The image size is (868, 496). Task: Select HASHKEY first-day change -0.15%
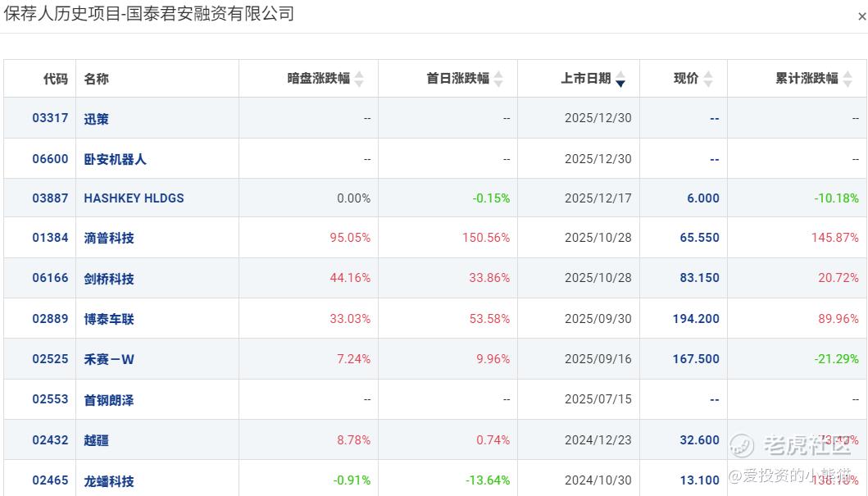pos(491,198)
